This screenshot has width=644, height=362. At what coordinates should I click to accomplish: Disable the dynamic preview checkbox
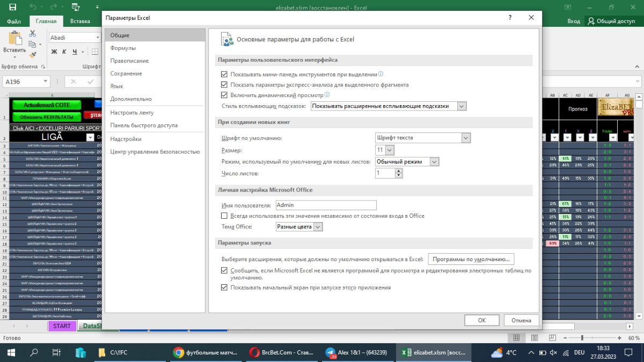[x=224, y=95]
